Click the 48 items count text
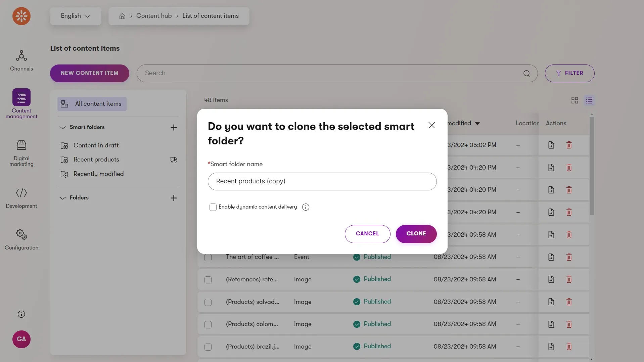 click(216, 100)
